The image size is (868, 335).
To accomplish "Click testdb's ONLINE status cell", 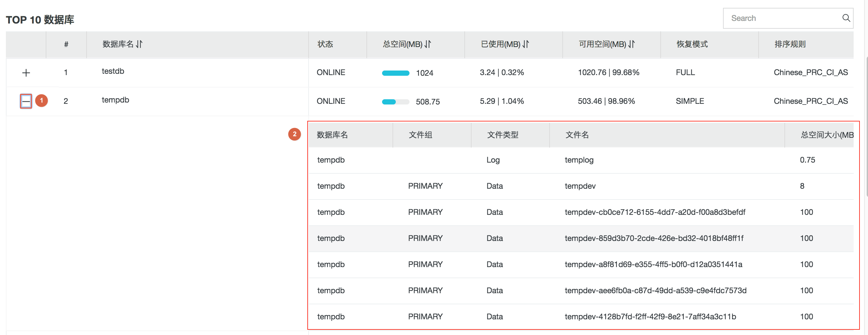I will pyautogui.click(x=331, y=72).
